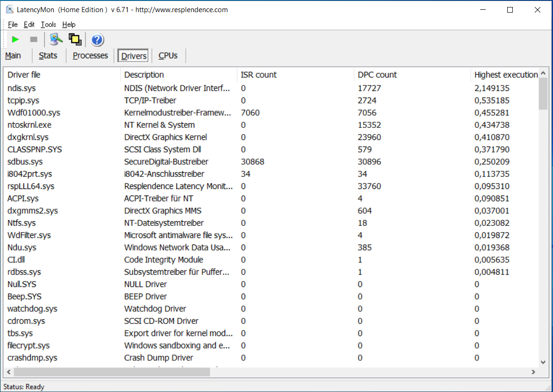Viewport: 553px width, 392px height.
Task: Sort by DPC count column header
Action: click(x=377, y=75)
